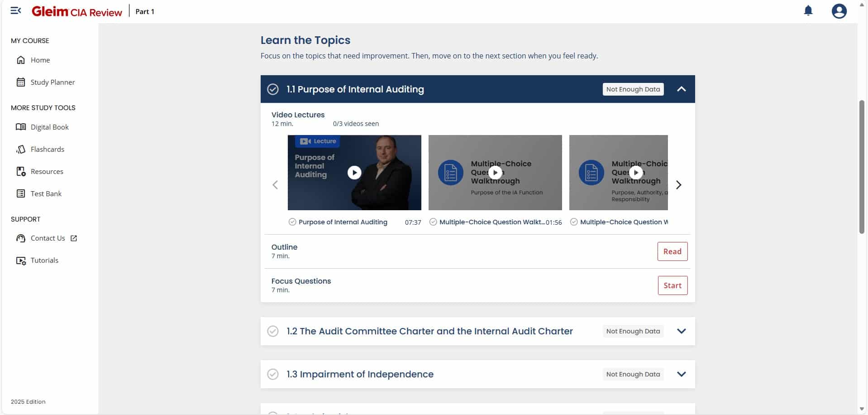Viewport: 868px width, 415px height.
Task: Click the Read button for Outline
Action: coord(672,251)
